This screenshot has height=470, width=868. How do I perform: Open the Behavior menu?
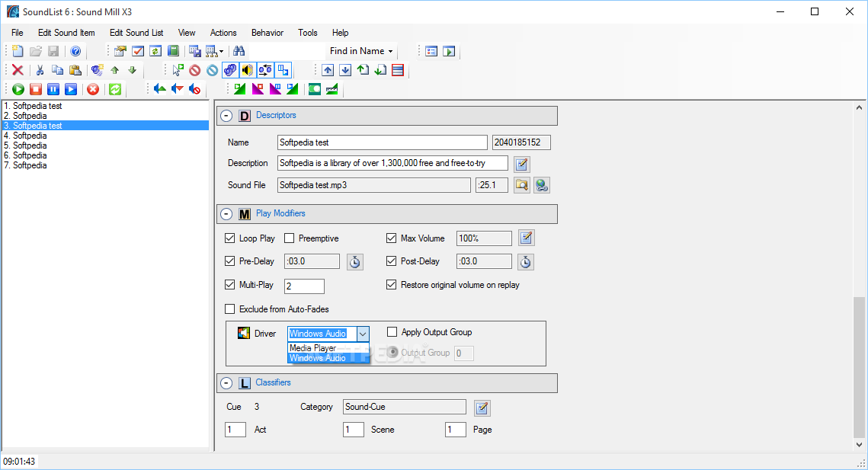267,33
